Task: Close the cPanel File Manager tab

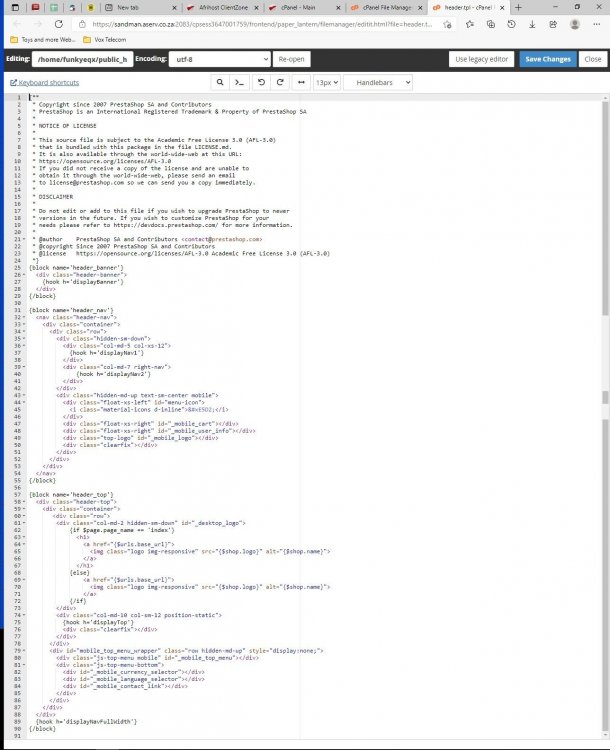Action: [420, 8]
